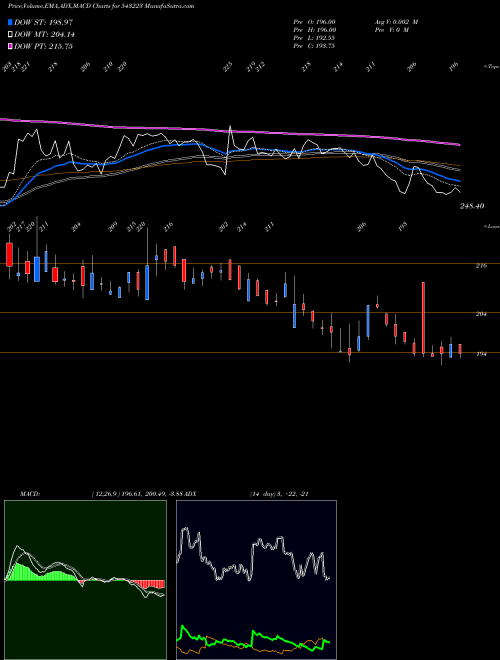The height and width of the screenshot is (660, 500).
Task: Click the 216 price level label
Action: tap(481, 266)
